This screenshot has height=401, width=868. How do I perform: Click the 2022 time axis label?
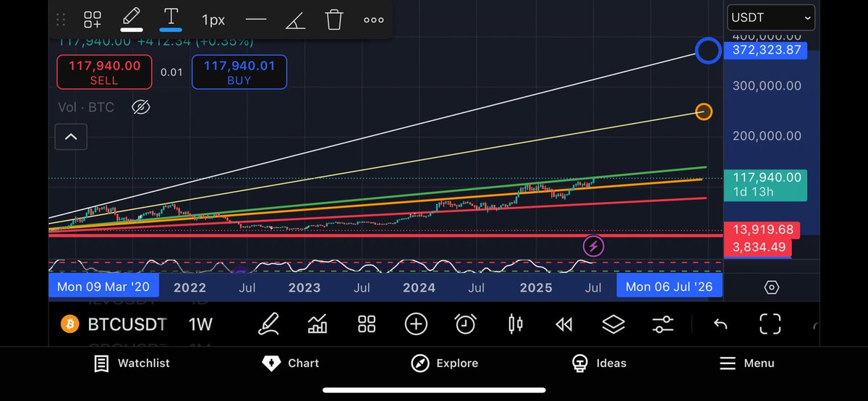click(190, 287)
